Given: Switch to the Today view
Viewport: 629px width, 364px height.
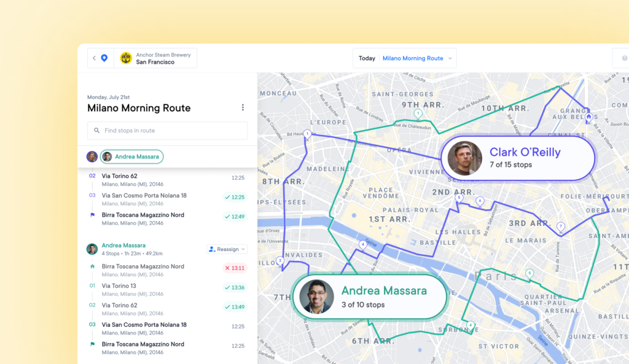Looking at the screenshot, I should click(x=367, y=58).
